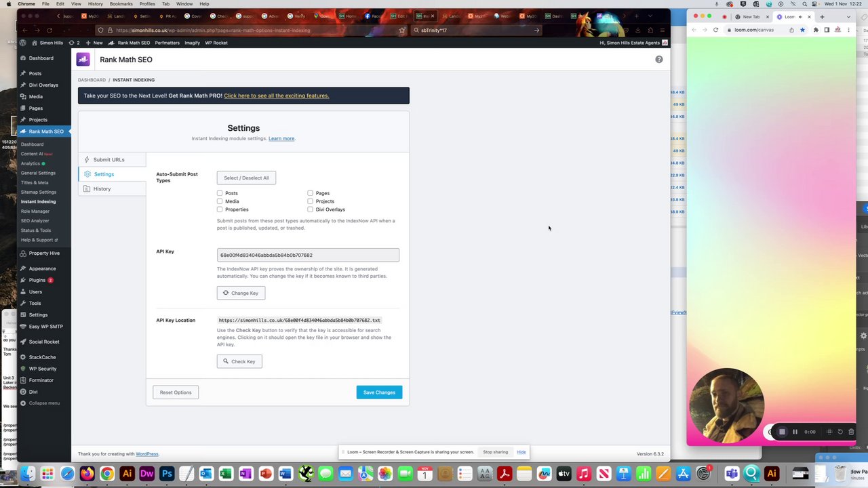The image size is (868, 488).
Task: Click the sbTrinity*17 search field in the browser toolbar
Action: point(478,30)
